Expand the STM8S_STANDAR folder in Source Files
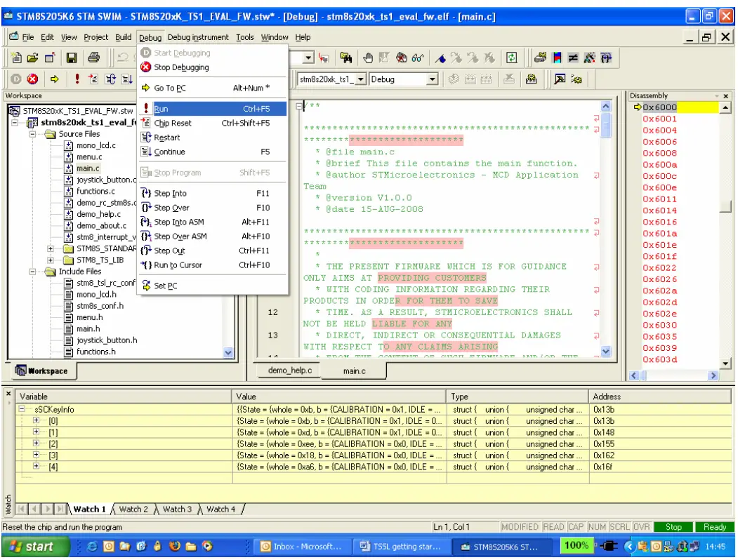The height and width of the screenshot is (560, 738). tap(49, 248)
